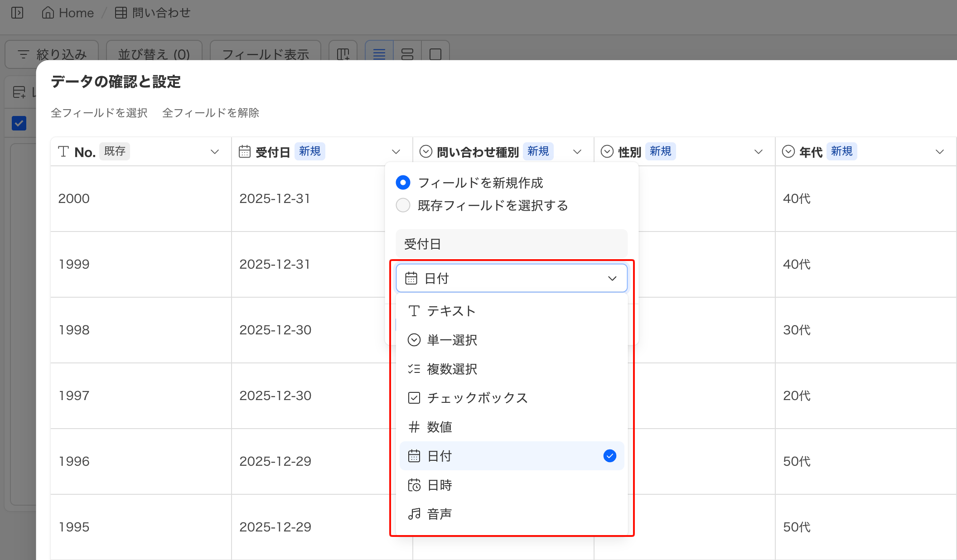Click the sidebar toggle icon
957x560 pixels.
pyautogui.click(x=17, y=13)
